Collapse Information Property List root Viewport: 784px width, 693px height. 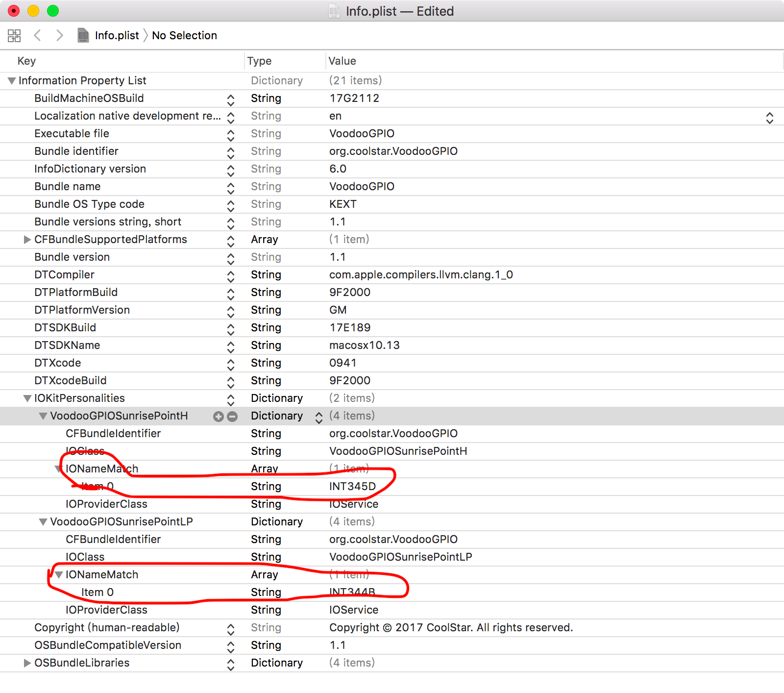[x=12, y=80]
